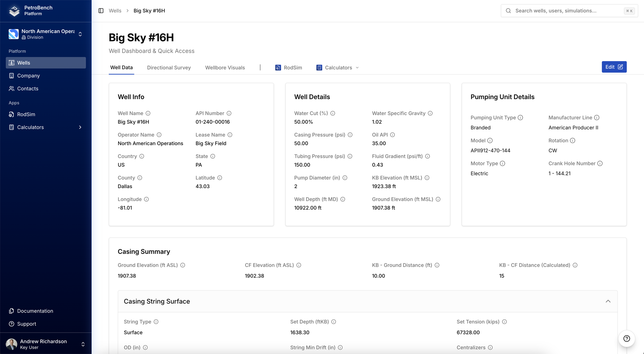The image size is (644, 354).
Task: Open Company in the sidebar
Action: (46, 76)
